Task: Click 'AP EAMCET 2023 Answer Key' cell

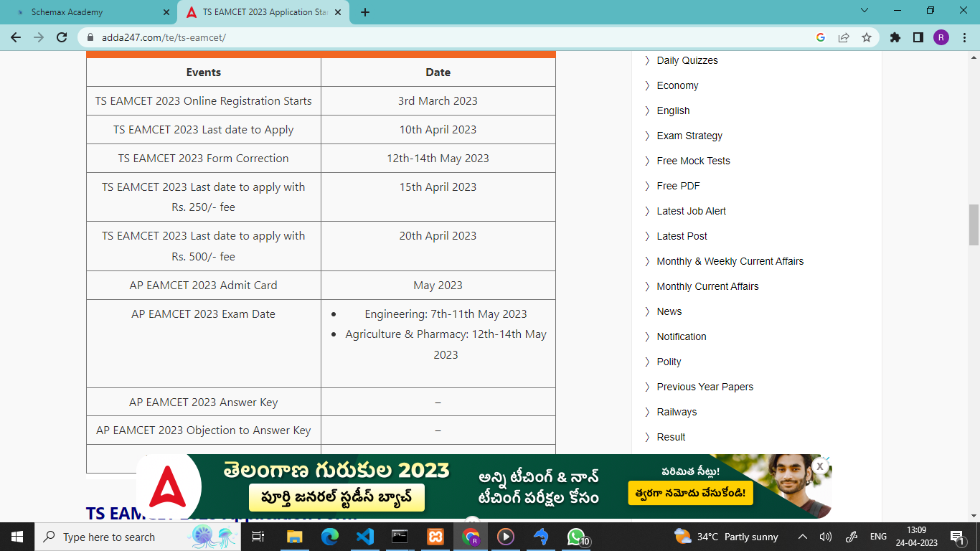Action: click(x=204, y=402)
